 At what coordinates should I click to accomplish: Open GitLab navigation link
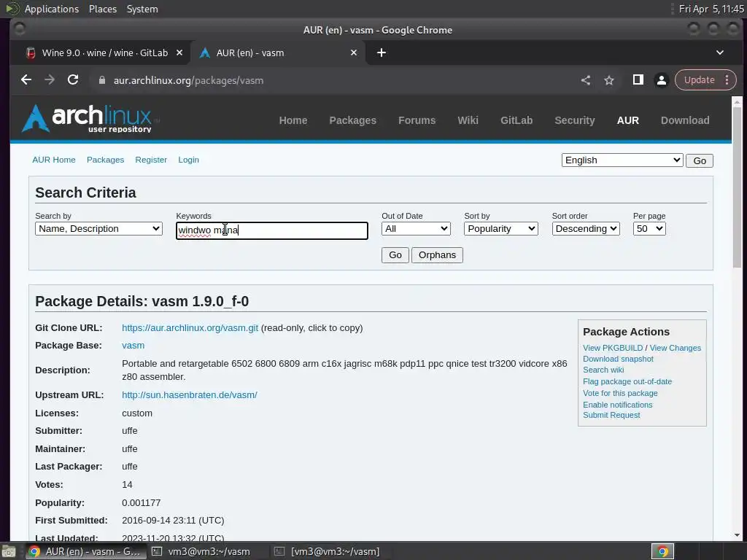pos(516,120)
